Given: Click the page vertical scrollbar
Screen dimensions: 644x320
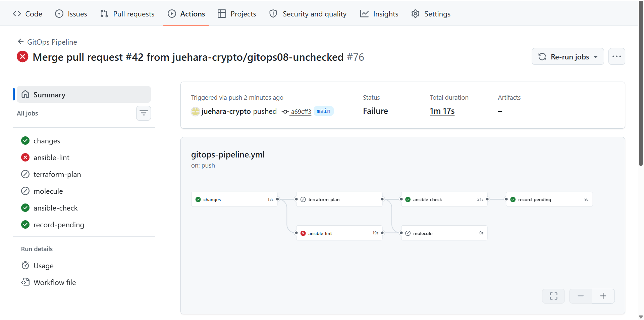Looking at the screenshot, I should (641, 84).
